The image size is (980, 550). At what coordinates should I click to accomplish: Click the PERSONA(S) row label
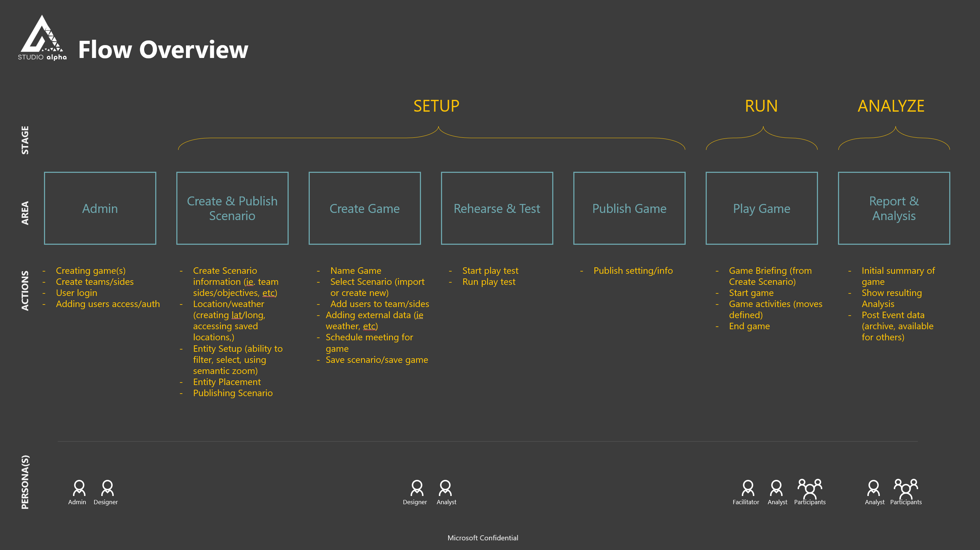[25, 482]
